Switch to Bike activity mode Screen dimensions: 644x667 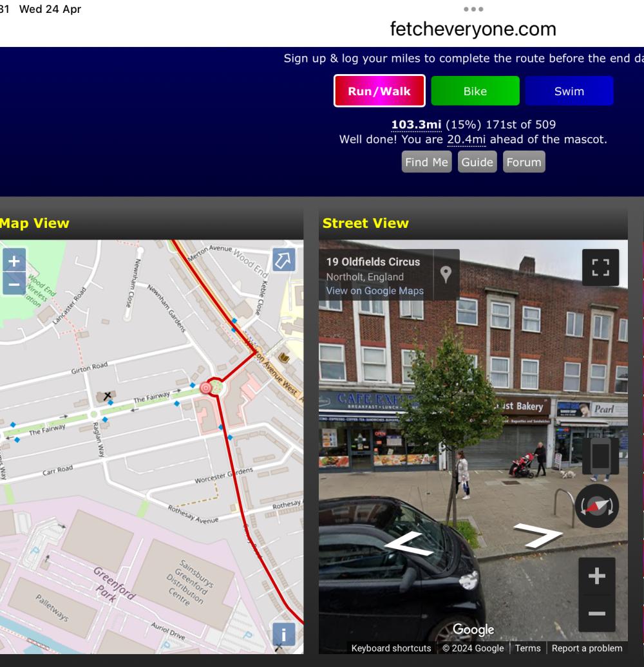(475, 91)
